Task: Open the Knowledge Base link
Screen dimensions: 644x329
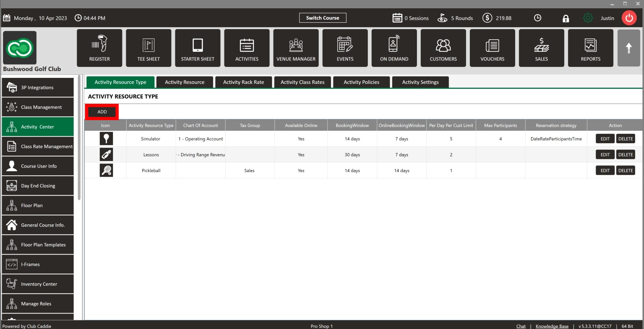Action: [x=552, y=326]
